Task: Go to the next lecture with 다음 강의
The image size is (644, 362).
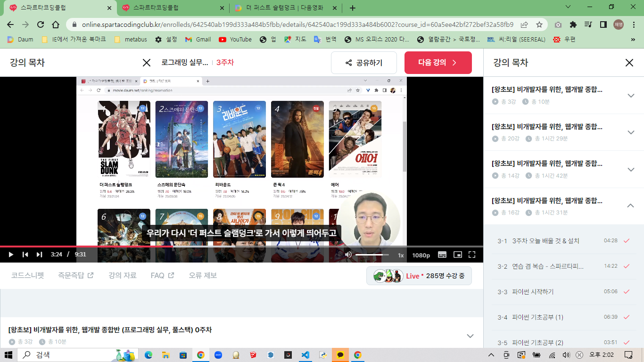Action: coord(438,63)
